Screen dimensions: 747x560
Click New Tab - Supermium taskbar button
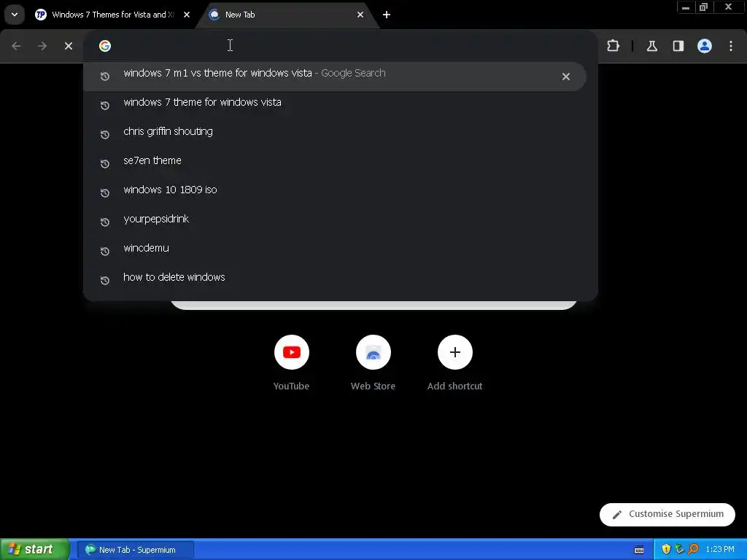coord(135,550)
